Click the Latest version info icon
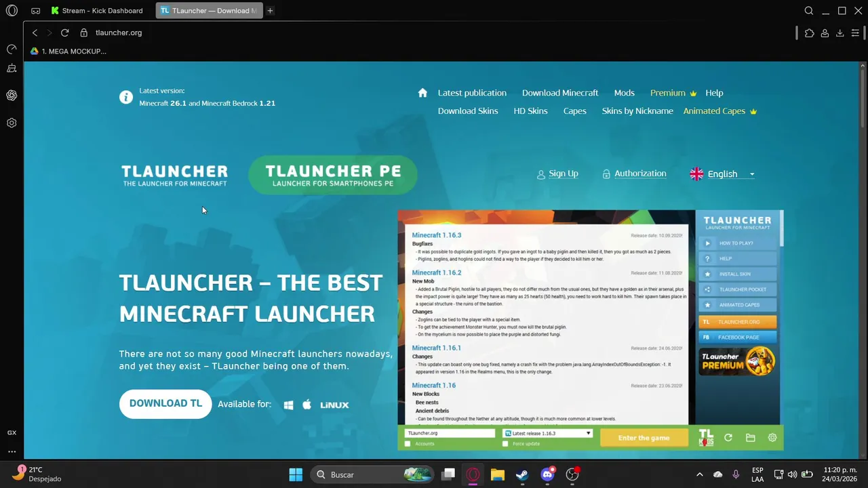This screenshot has height=488, width=868. coord(126,98)
